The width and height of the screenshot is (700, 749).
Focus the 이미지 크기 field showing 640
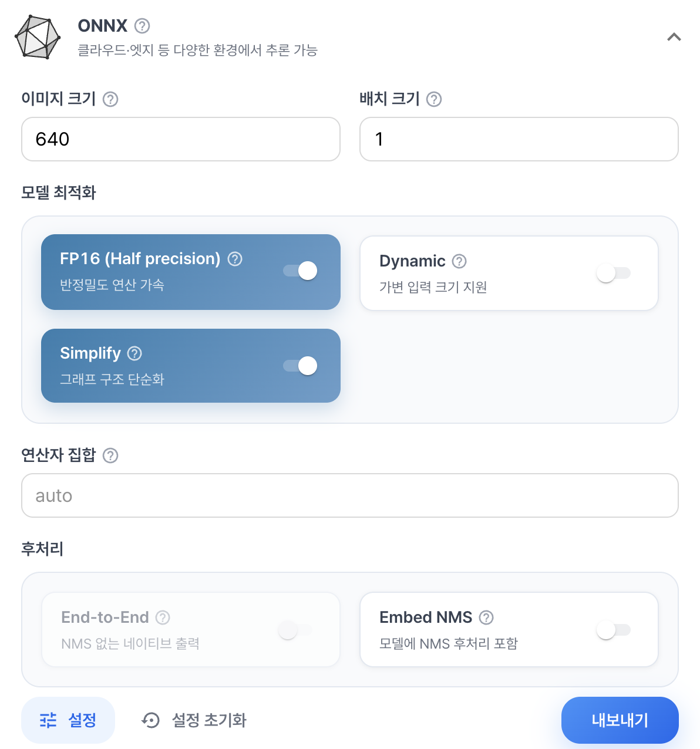point(181,139)
